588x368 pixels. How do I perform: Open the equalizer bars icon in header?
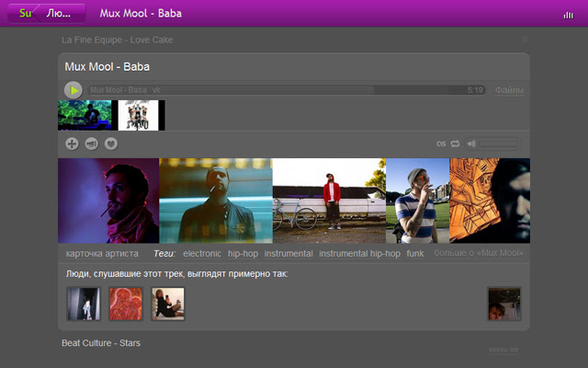(x=569, y=15)
